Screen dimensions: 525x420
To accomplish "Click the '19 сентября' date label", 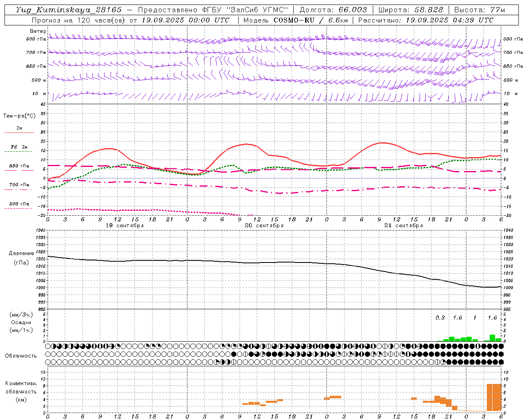I will point(124,226).
